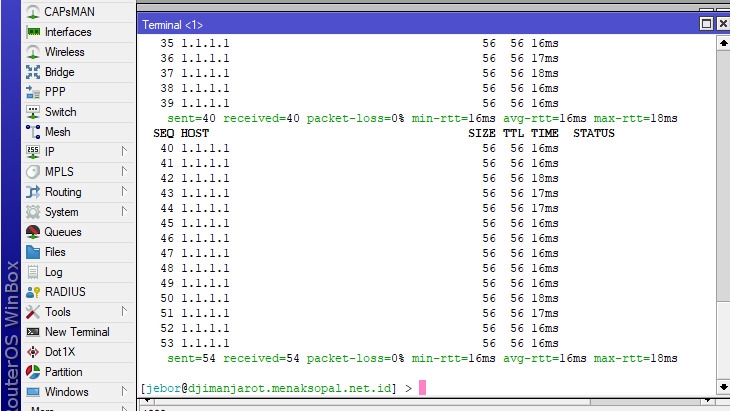
Task: Open the PPP icon
Action: [33, 92]
